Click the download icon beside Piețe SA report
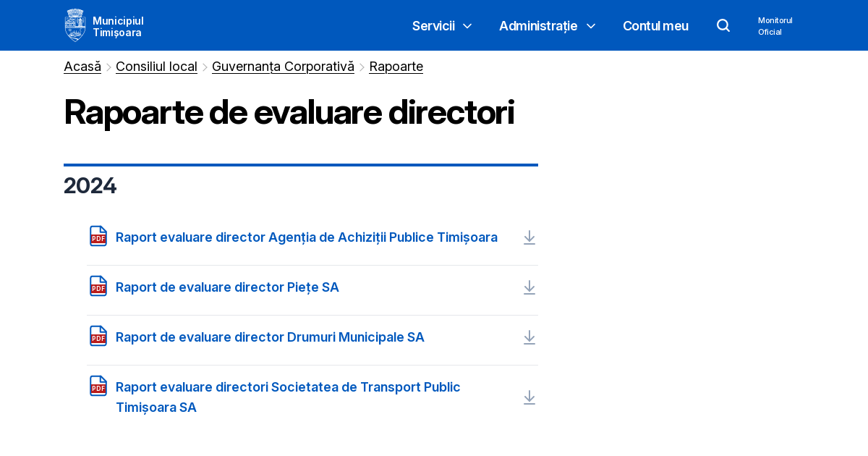 coord(529,287)
